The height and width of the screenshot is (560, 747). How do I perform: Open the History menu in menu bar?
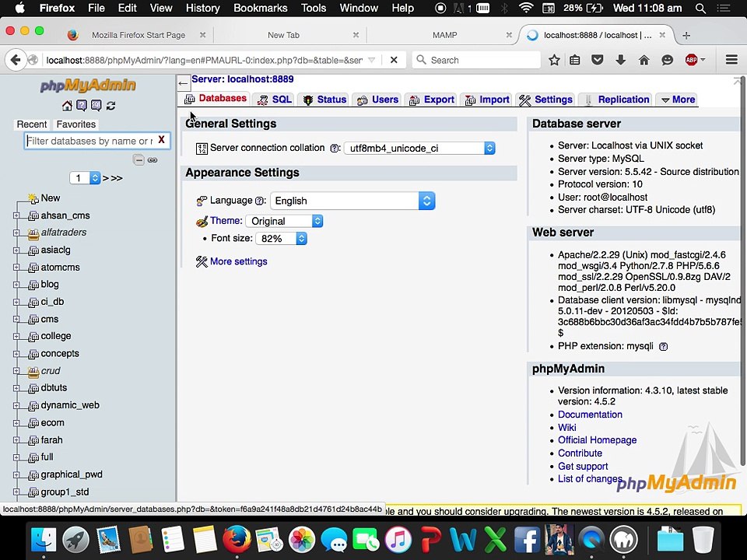click(x=202, y=8)
